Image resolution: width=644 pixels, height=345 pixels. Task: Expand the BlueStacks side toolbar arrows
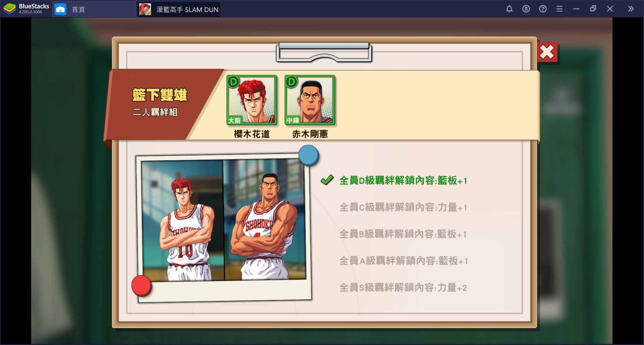point(631,9)
